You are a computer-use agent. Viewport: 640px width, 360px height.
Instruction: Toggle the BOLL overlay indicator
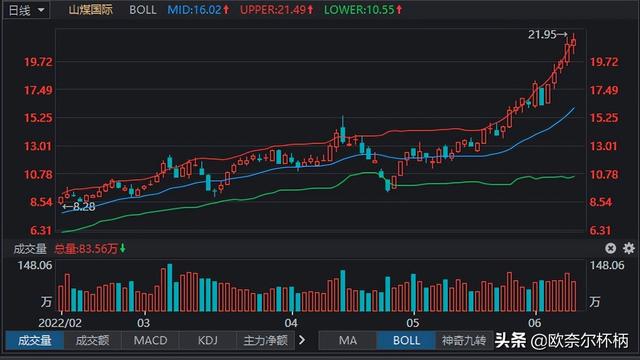(x=406, y=340)
